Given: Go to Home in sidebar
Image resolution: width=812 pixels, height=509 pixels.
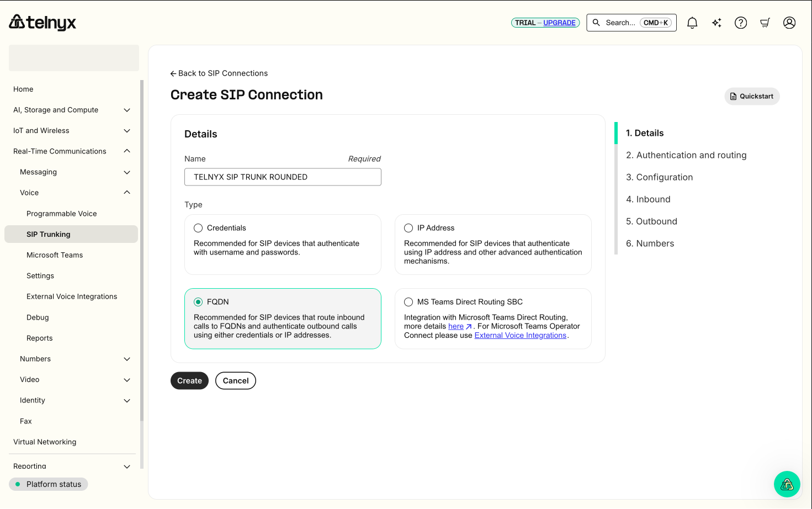Looking at the screenshot, I should pos(23,89).
